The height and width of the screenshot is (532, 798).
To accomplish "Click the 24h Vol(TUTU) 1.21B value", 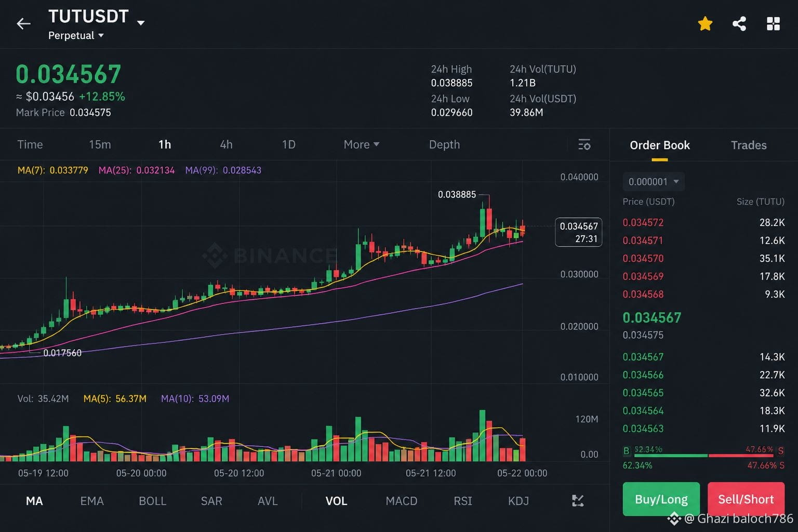I will [x=523, y=83].
